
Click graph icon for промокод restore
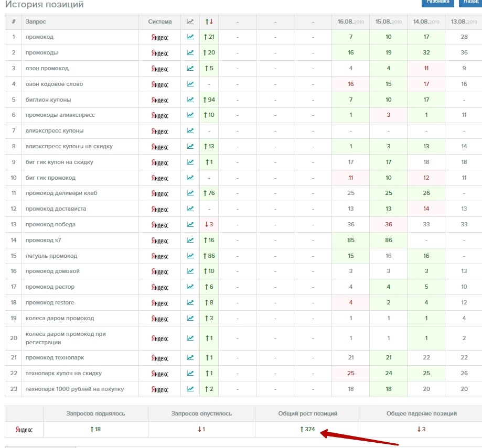pyautogui.click(x=190, y=302)
